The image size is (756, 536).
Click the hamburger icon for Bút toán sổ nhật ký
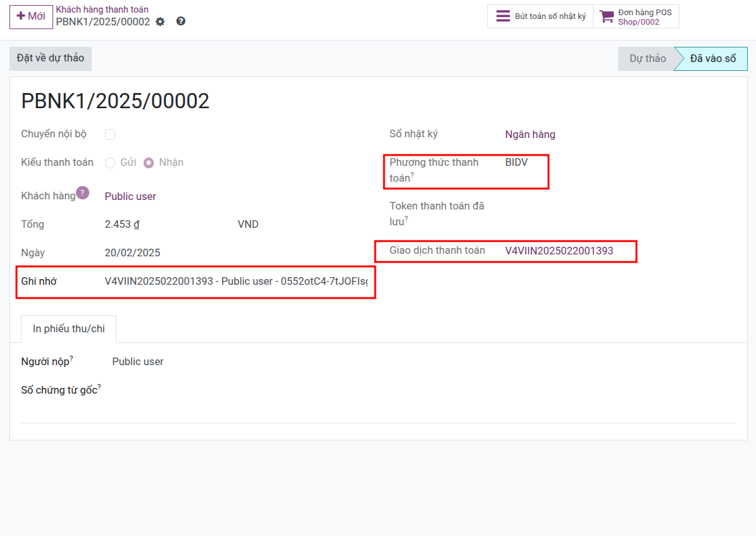tap(503, 16)
